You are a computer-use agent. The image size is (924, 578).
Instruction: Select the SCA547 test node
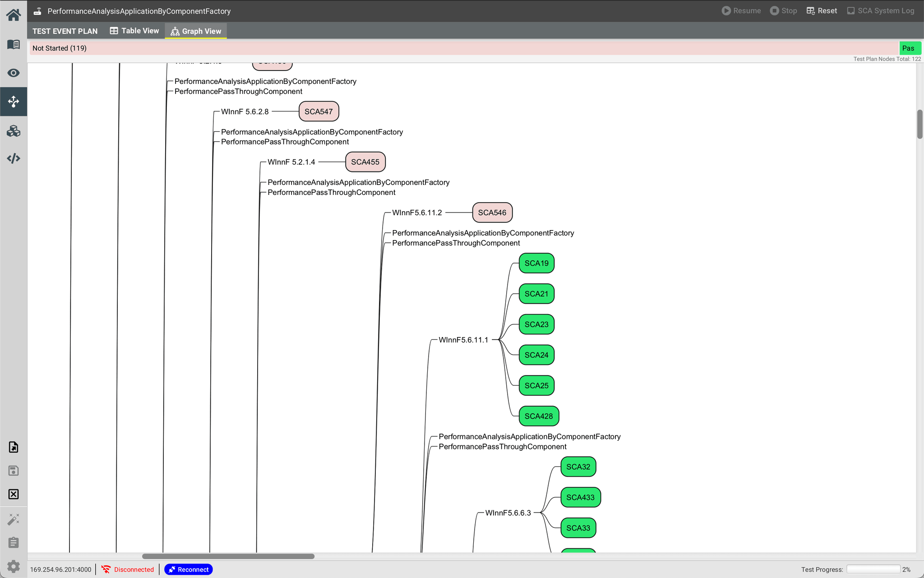tap(319, 111)
